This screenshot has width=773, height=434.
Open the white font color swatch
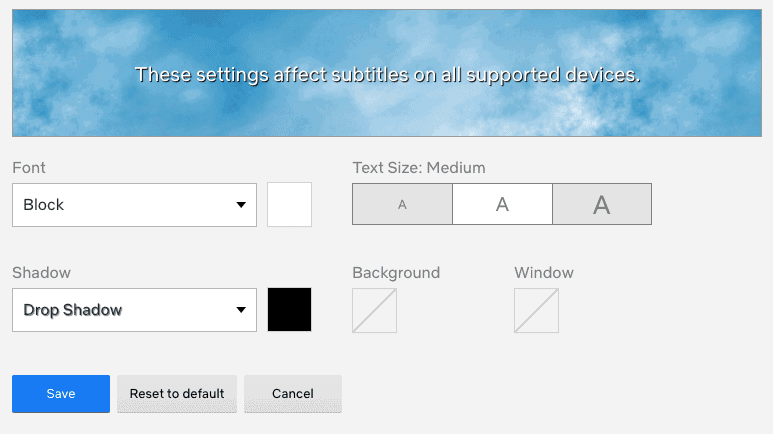point(289,205)
